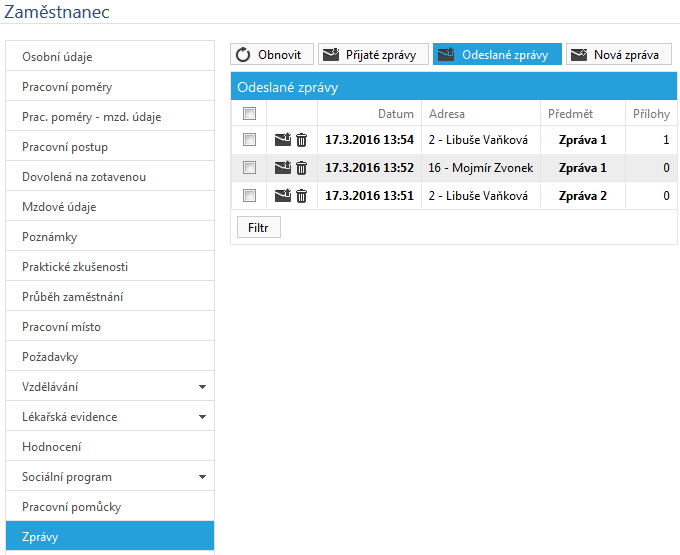This screenshot has width=680, height=555.
Task: Check the box for 17.3.2016 13:51 message
Action: click(249, 196)
